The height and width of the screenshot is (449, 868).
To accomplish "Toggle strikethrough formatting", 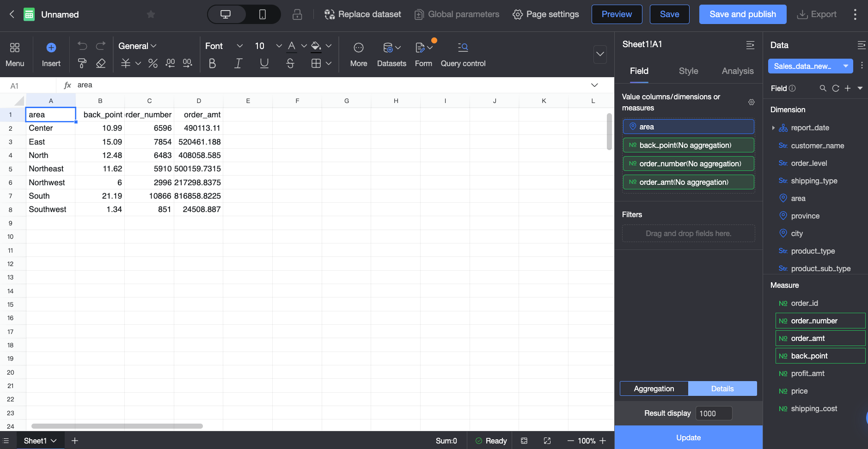I will coord(290,63).
